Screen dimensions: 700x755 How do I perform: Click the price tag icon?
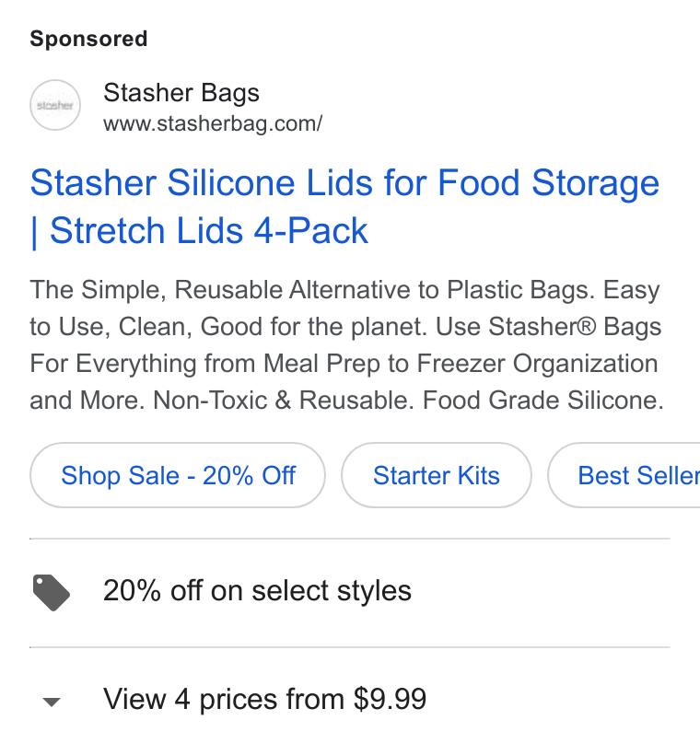click(x=51, y=592)
